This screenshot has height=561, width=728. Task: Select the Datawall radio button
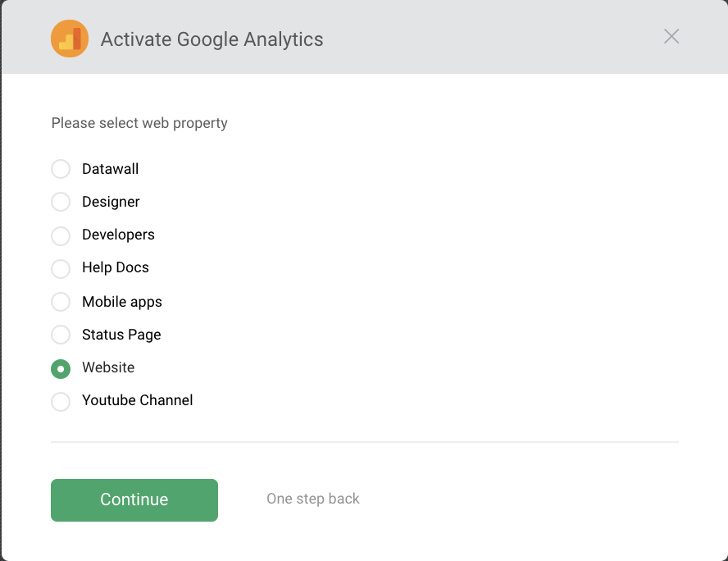[61, 169]
